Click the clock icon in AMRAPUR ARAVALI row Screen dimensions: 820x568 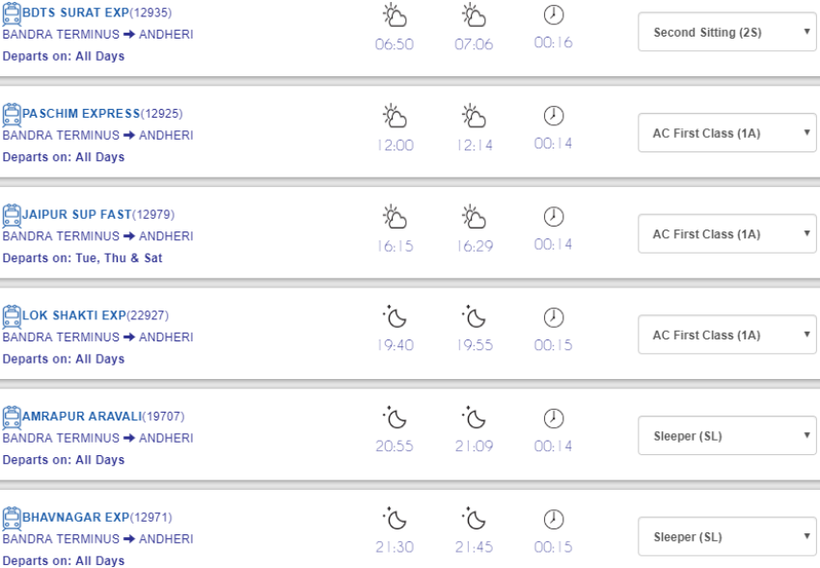553,420
